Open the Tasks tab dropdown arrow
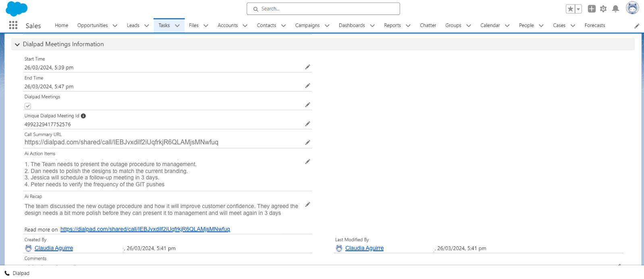 point(177,25)
